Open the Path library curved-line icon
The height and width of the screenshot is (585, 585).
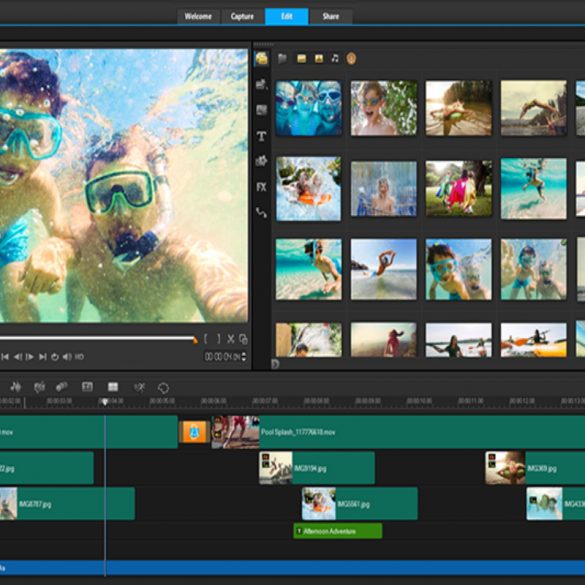click(262, 212)
